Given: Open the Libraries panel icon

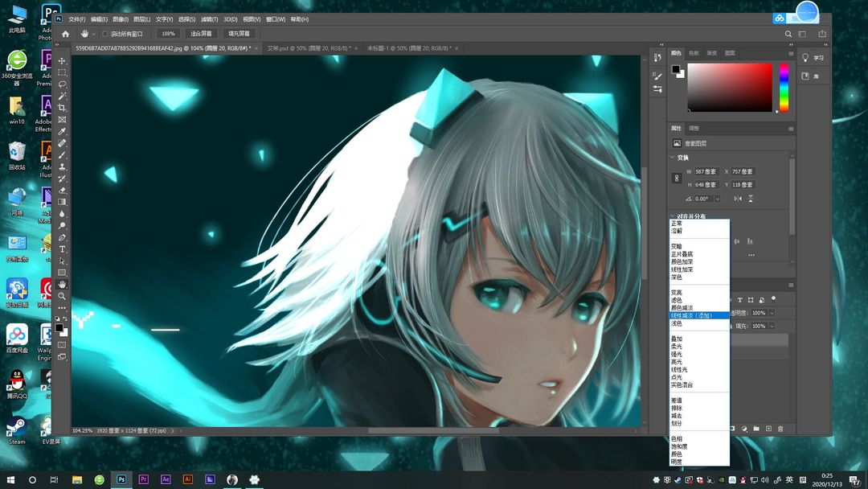Looking at the screenshot, I should (x=805, y=76).
